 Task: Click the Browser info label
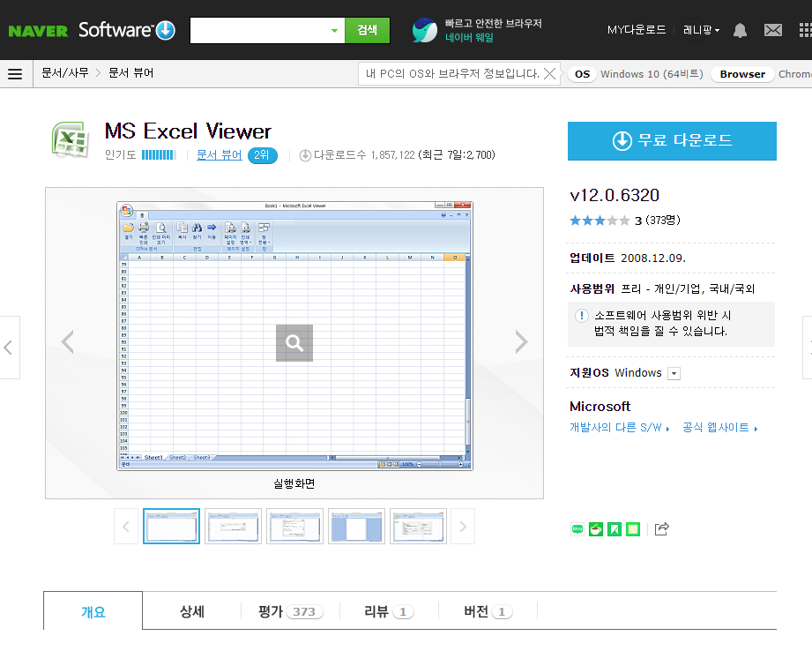click(742, 74)
